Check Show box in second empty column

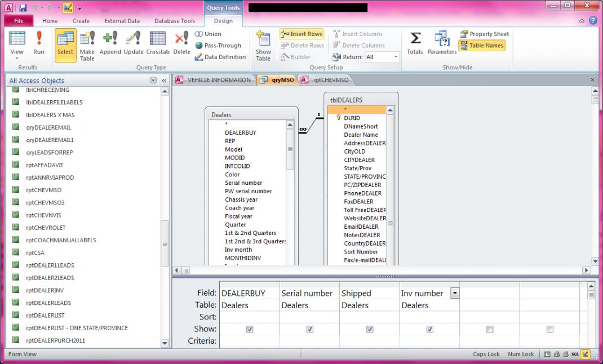[549, 329]
